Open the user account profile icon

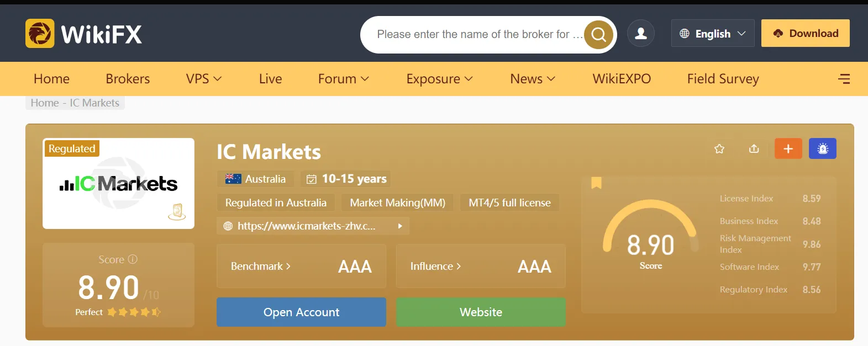click(641, 34)
